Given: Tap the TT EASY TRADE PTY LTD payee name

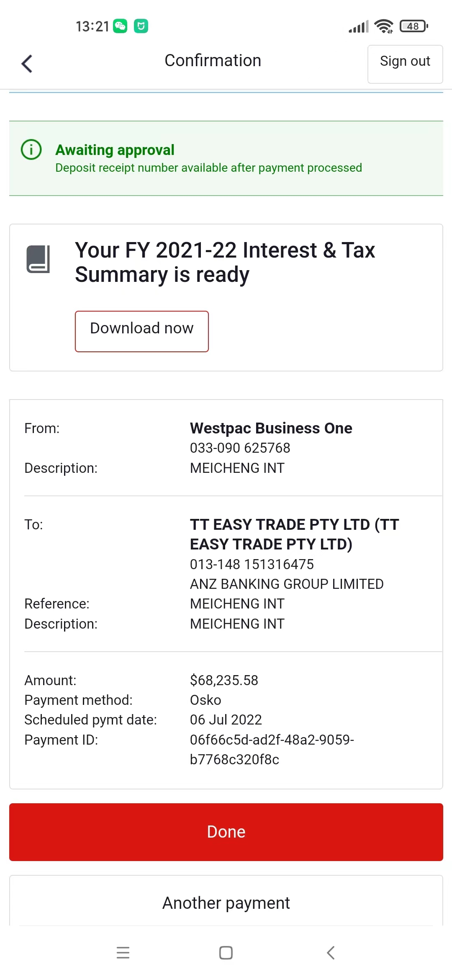Looking at the screenshot, I should 295,534.
